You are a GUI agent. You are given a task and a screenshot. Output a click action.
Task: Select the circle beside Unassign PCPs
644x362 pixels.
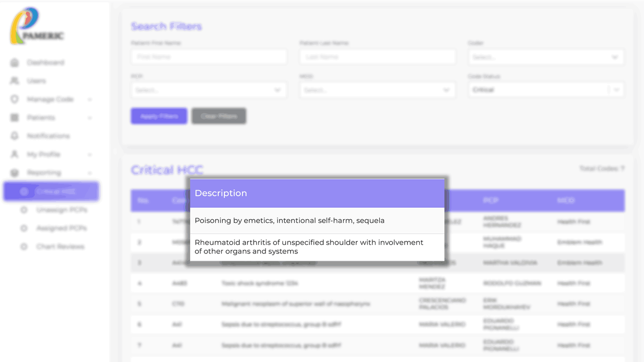(x=24, y=210)
